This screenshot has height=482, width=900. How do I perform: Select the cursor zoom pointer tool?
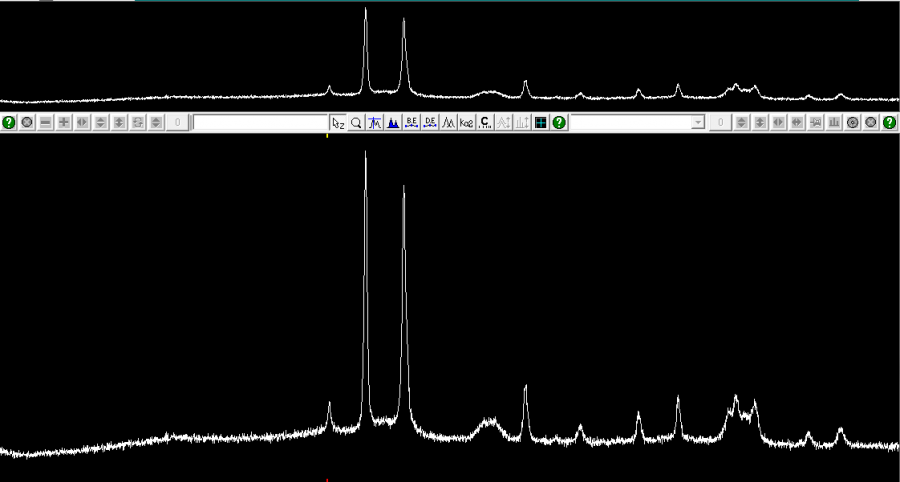(338, 122)
